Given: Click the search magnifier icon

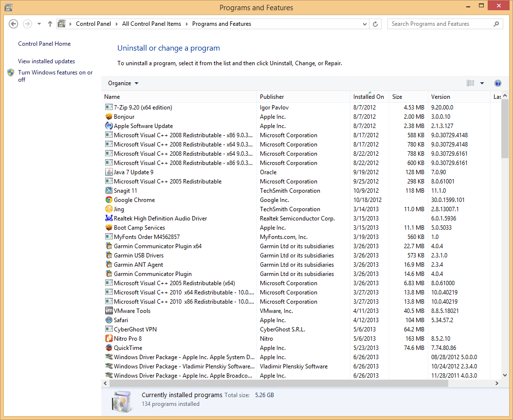Looking at the screenshot, I should [x=496, y=24].
